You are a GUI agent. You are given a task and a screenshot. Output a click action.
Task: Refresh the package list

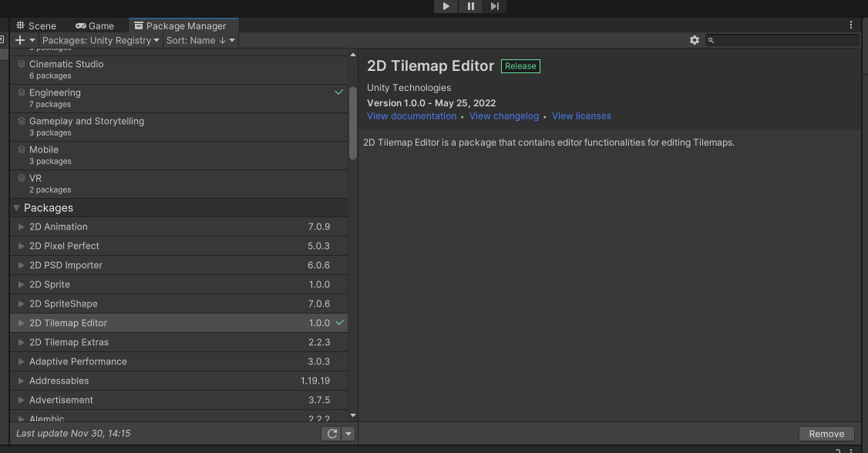coord(331,434)
